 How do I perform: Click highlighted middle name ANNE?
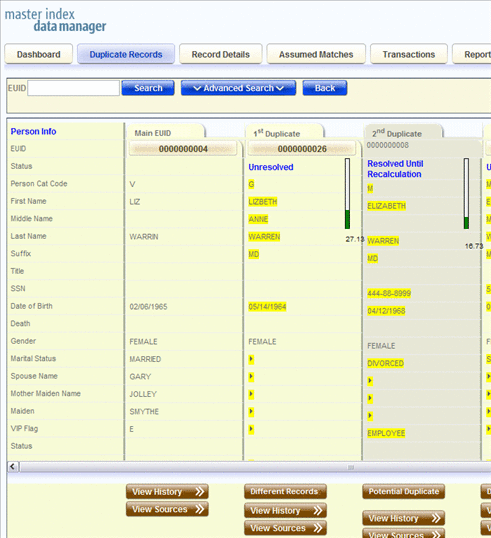[258, 219]
